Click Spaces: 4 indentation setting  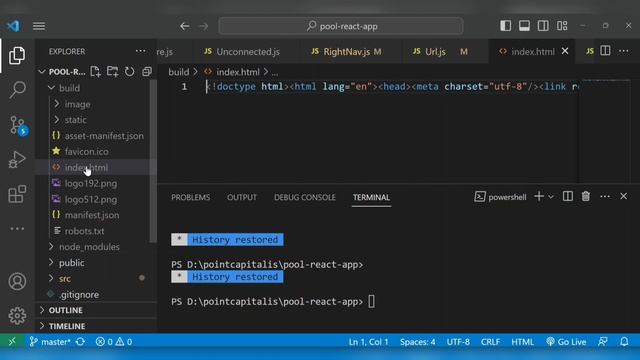click(x=418, y=341)
